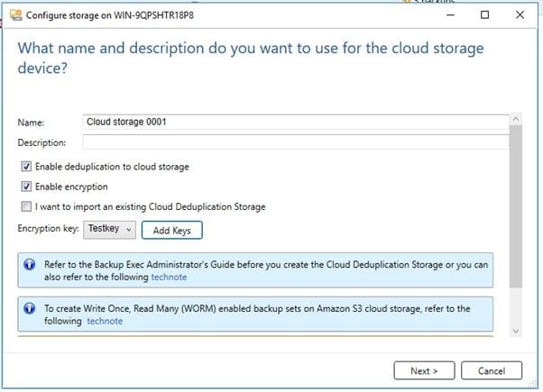543x392 pixels.
Task: Click the Description text field
Action: (294, 142)
